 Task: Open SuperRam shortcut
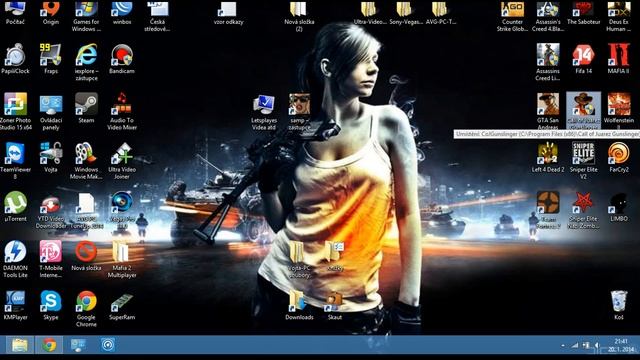tap(122, 305)
